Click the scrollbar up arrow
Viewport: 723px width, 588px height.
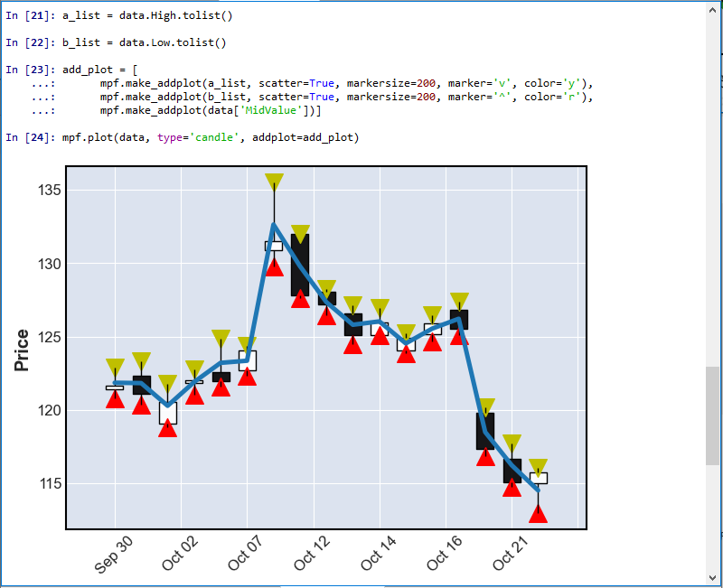click(713, 10)
